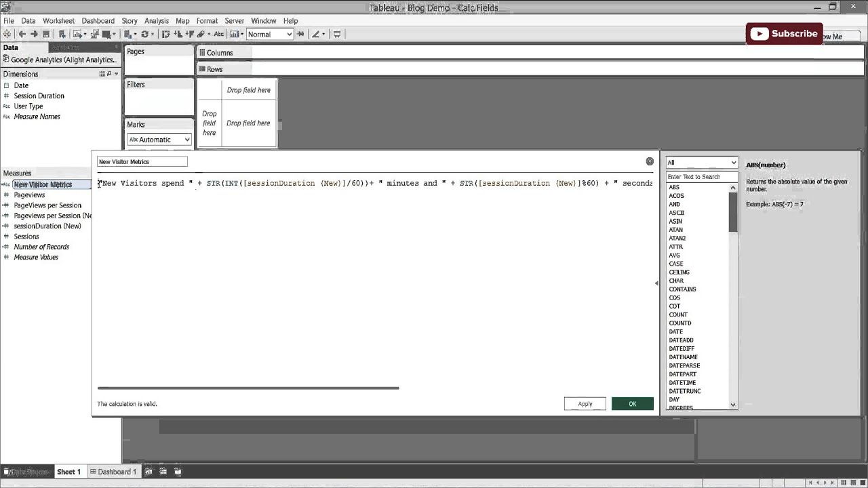
Task: Click the Clear Sheet toolbar icon
Action: 106,34
